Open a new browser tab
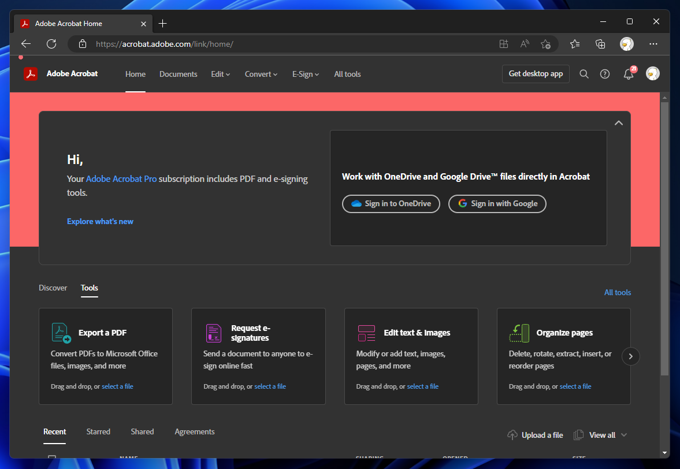Viewport: 680px width, 469px height. point(163,23)
